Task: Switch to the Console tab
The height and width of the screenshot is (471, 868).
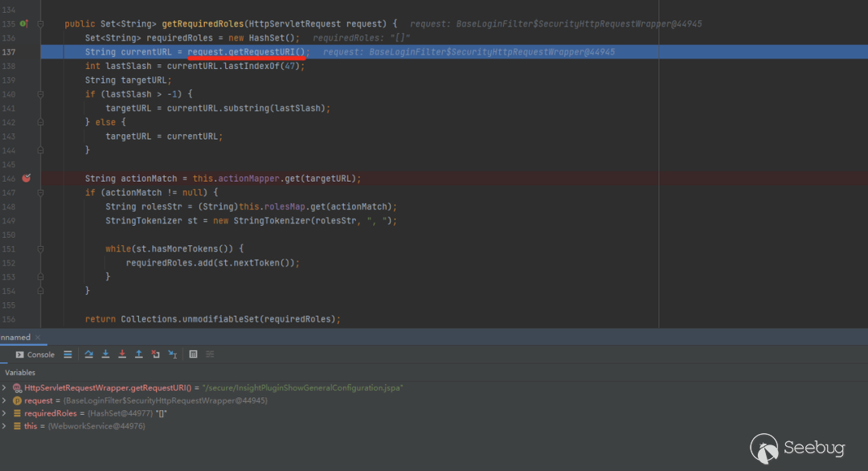Action: tap(35, 354)
